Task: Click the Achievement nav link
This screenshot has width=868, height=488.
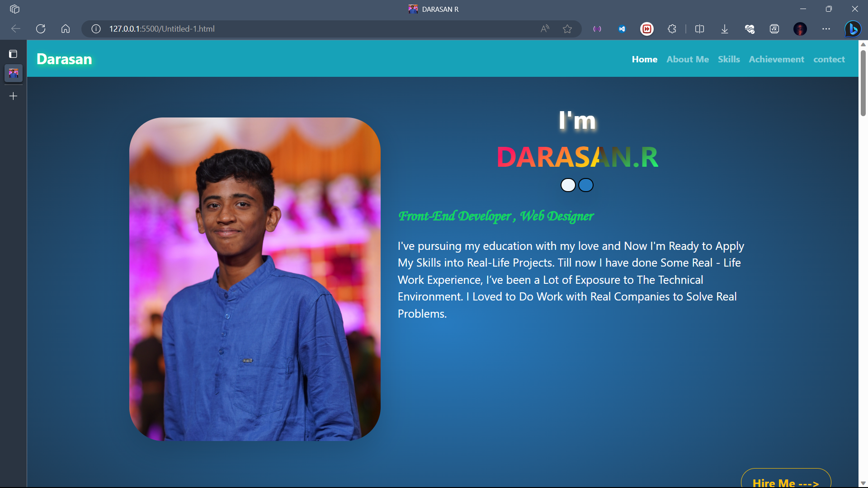Action: [776, 59]
